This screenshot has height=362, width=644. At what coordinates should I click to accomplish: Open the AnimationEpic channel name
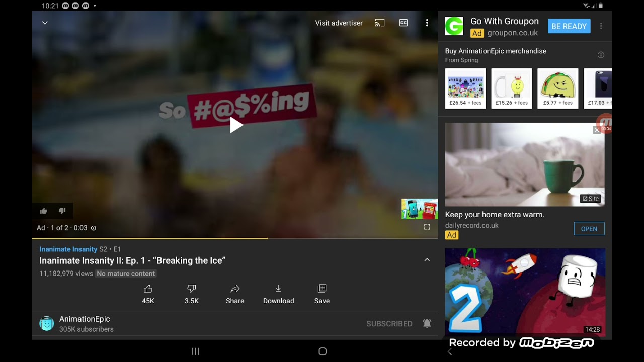85,319
